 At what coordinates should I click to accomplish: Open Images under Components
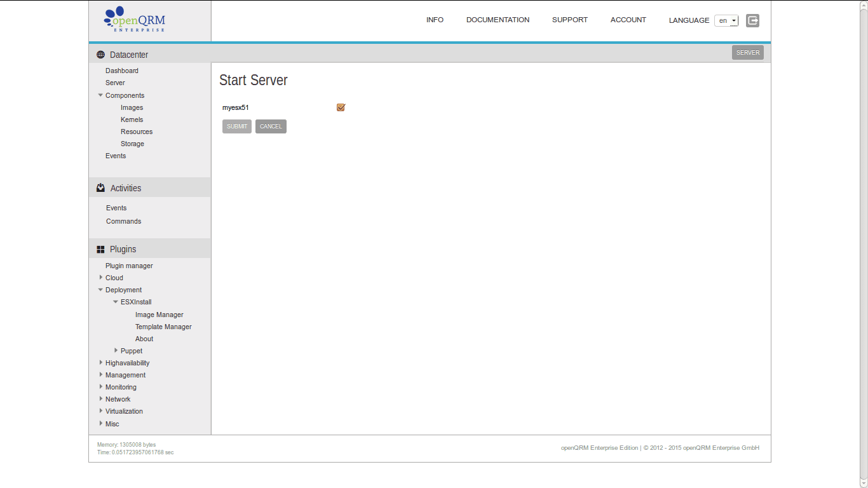pos(132,107)
